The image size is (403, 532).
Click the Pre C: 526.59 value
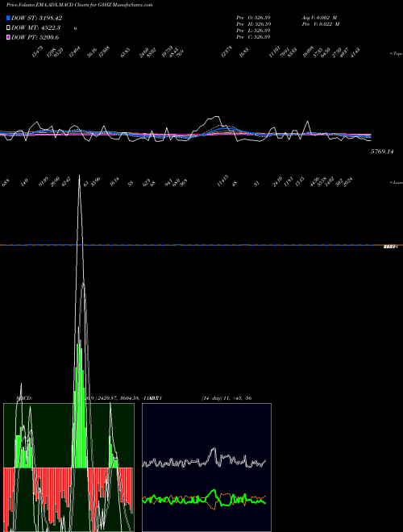(253, 37)
